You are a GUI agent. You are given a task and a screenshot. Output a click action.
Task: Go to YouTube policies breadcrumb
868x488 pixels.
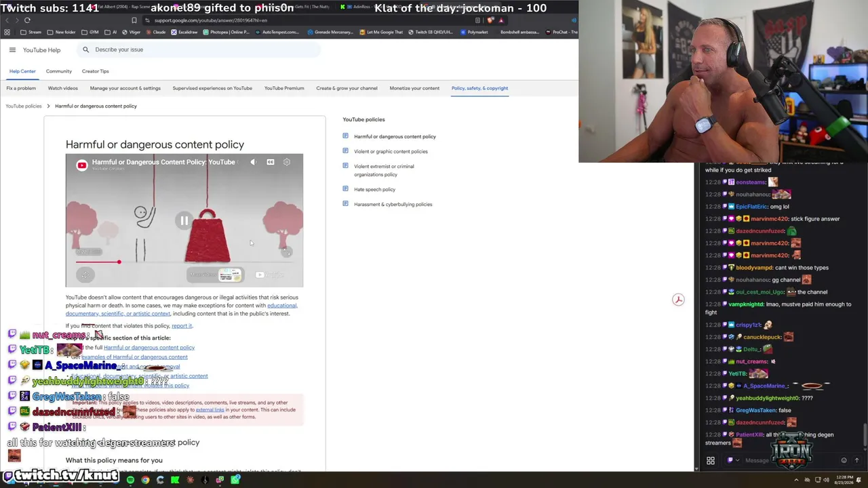coord(24,106)
